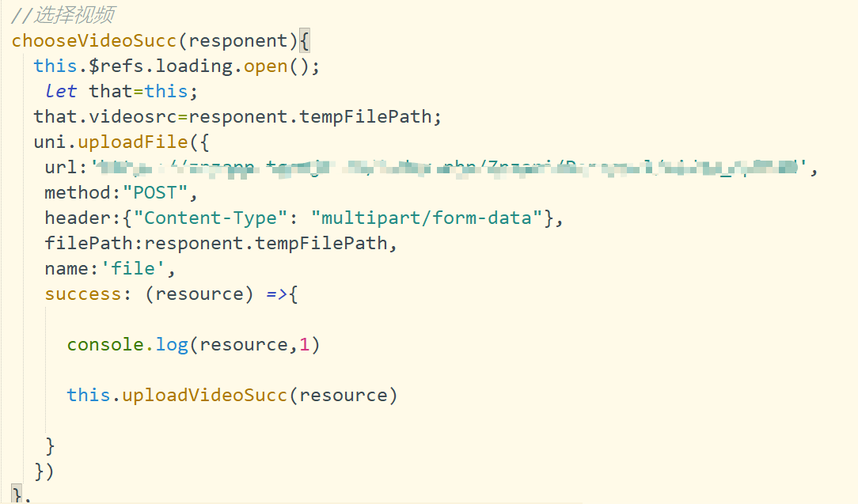Click the number 1 in console.log
The width and height of the screenshot is (858, 504).
(x=305, y=344)
